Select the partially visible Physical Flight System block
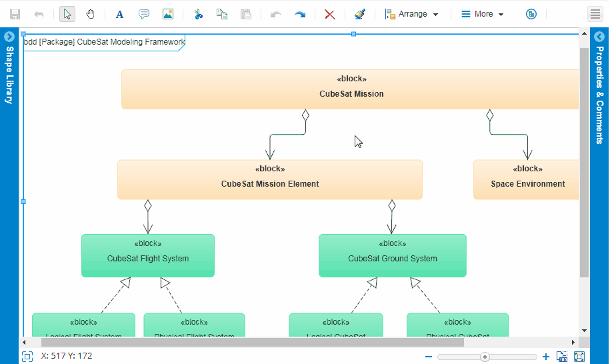 pyautogui.click(x=194, y=325)
